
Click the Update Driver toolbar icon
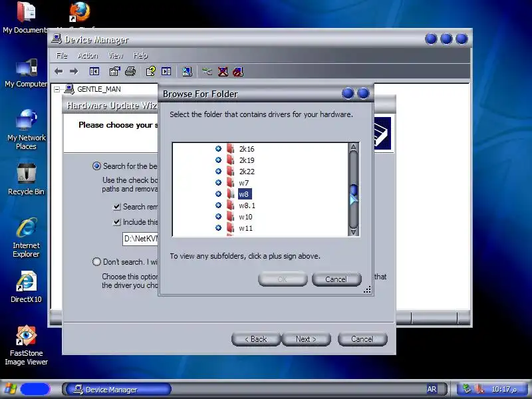207,72
